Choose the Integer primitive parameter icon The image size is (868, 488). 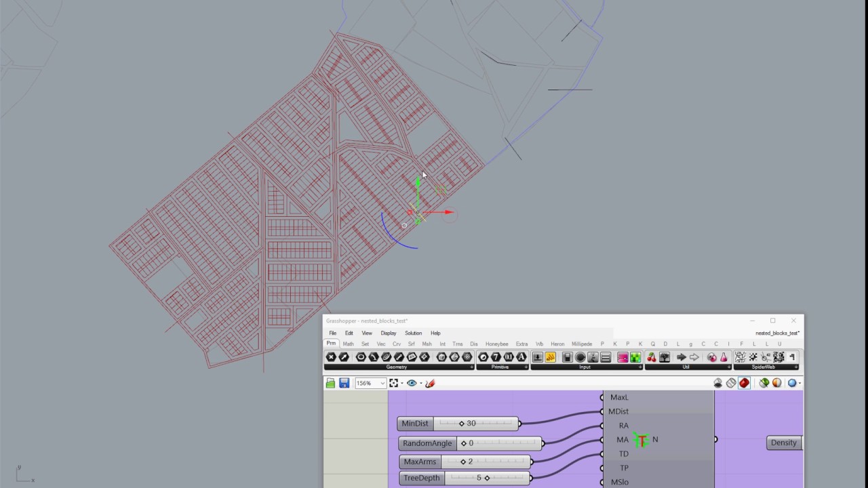click(x=496, y=357)
